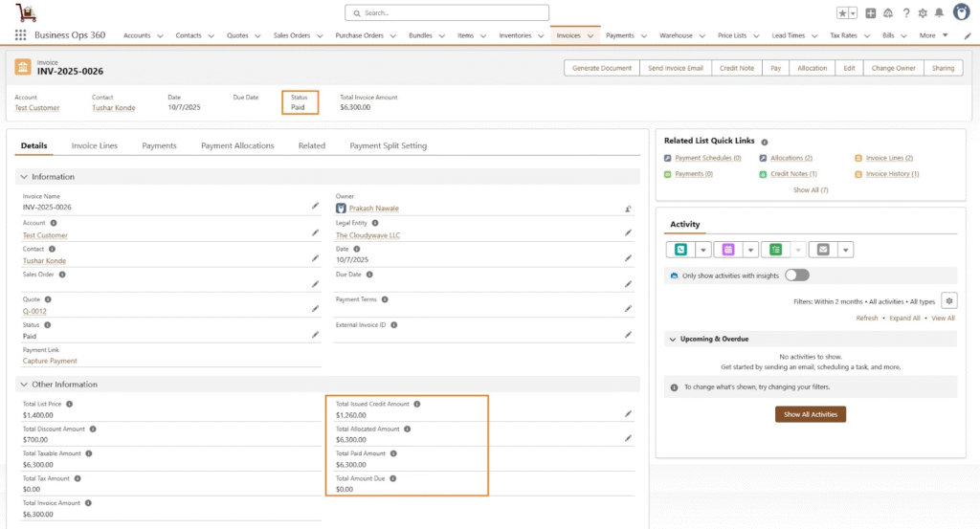Toggle Only show activities with insights
The height and width of the screenshot is (529, 980).
(796, 276)
